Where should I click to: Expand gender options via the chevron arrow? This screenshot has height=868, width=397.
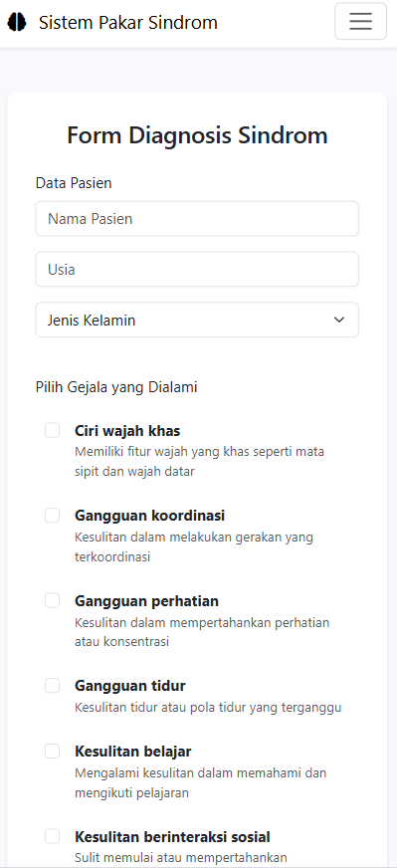339,320
